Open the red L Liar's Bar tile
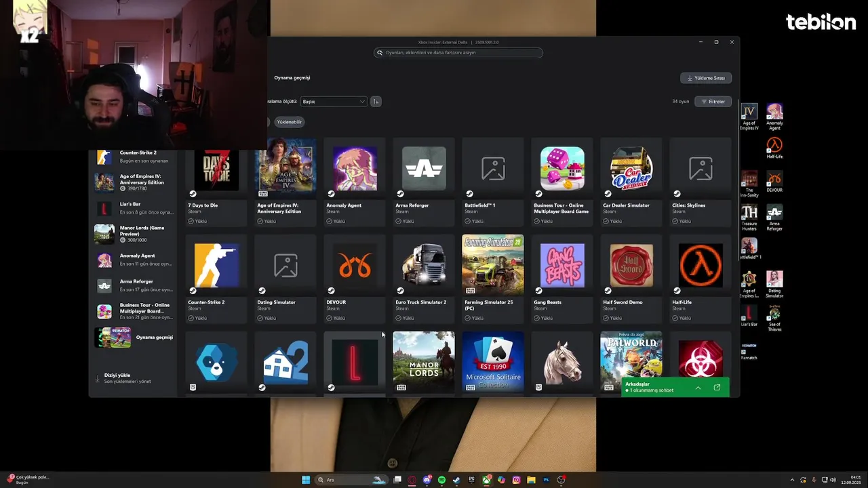The height and width of the screenshot is (488, 868). pyautogui.click(x=355, y=362)
